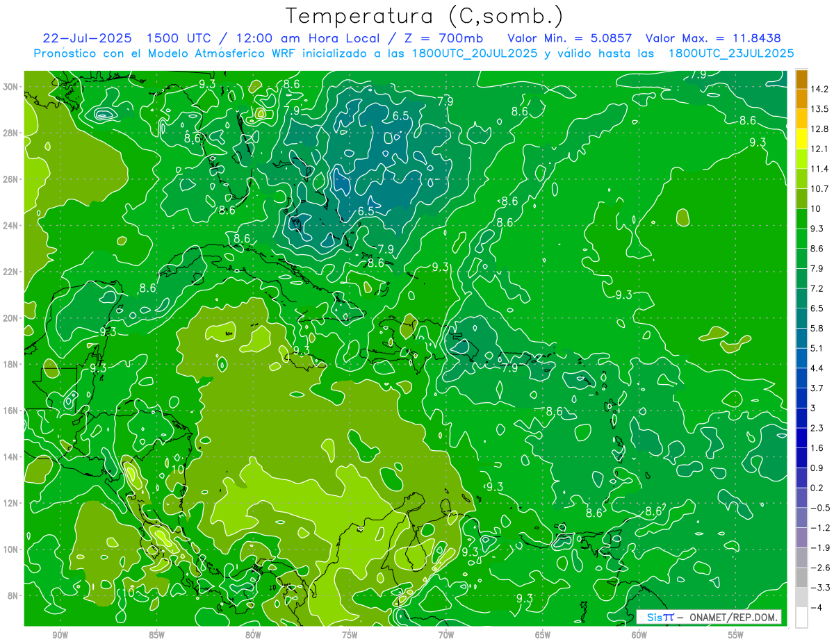Image resolution: width=834 pixels, height=644 pixels.
Task: Click the orange legend band above 14.2
Action: tap(801, 79)
